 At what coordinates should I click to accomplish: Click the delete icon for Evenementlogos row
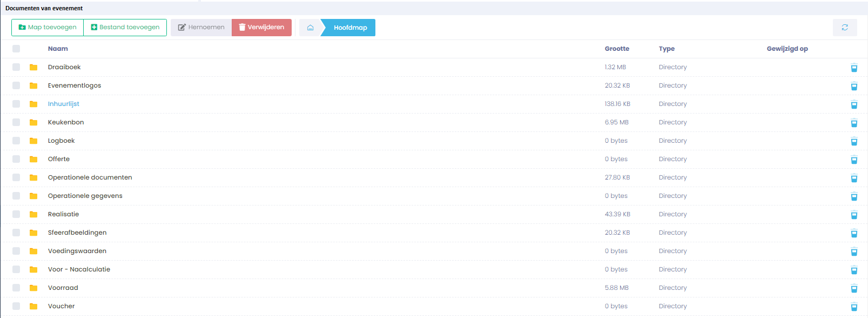(854, 86)
